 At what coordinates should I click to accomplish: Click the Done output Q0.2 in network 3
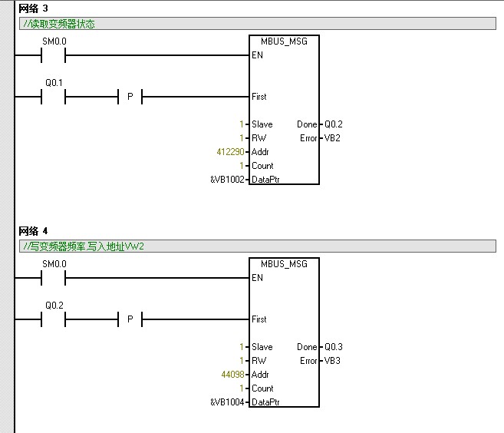[x=334, y=124]
